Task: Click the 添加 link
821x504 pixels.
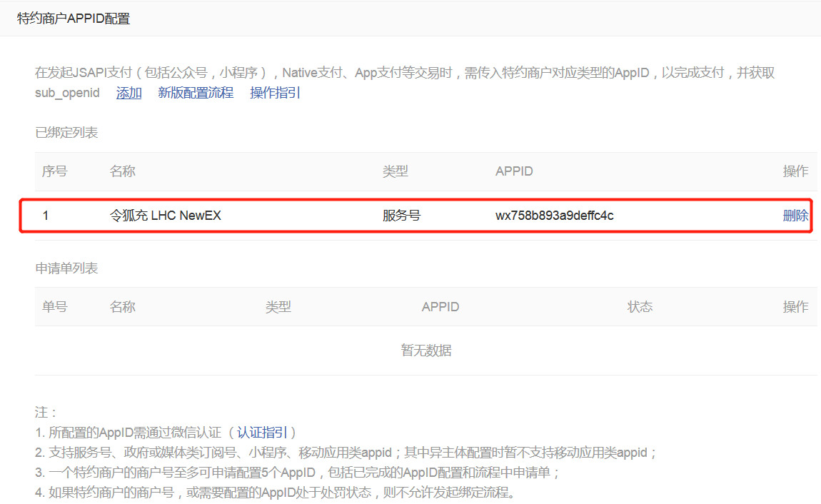Action: click(129, 93)
